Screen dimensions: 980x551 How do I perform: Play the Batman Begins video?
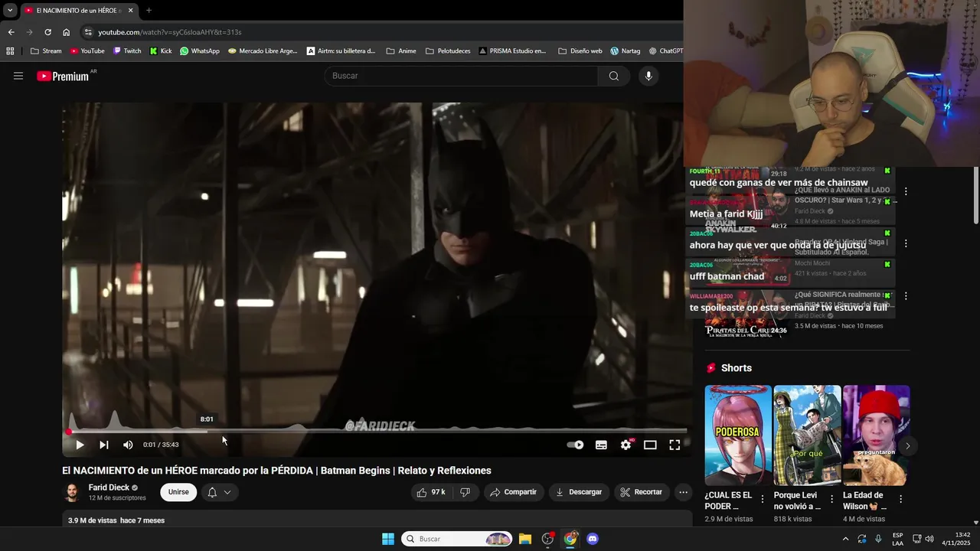[79, 445]
